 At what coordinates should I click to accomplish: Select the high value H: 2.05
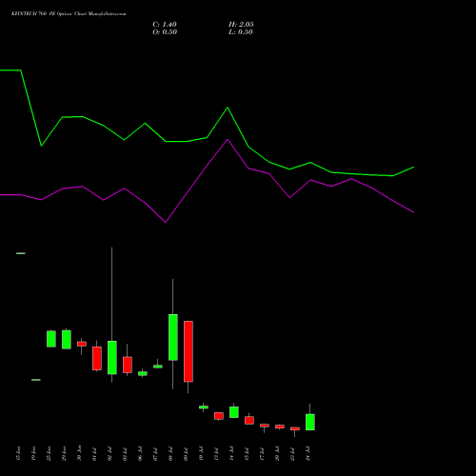point(241,25)
